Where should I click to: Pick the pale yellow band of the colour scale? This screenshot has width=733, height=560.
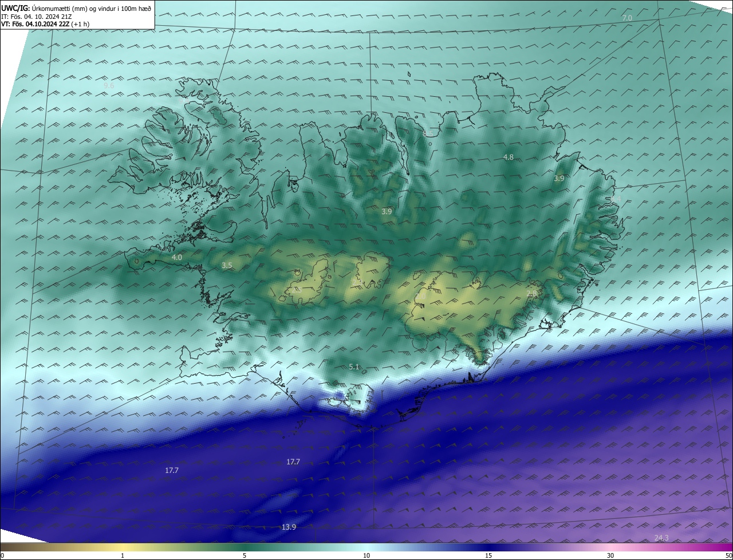(123, 547)
